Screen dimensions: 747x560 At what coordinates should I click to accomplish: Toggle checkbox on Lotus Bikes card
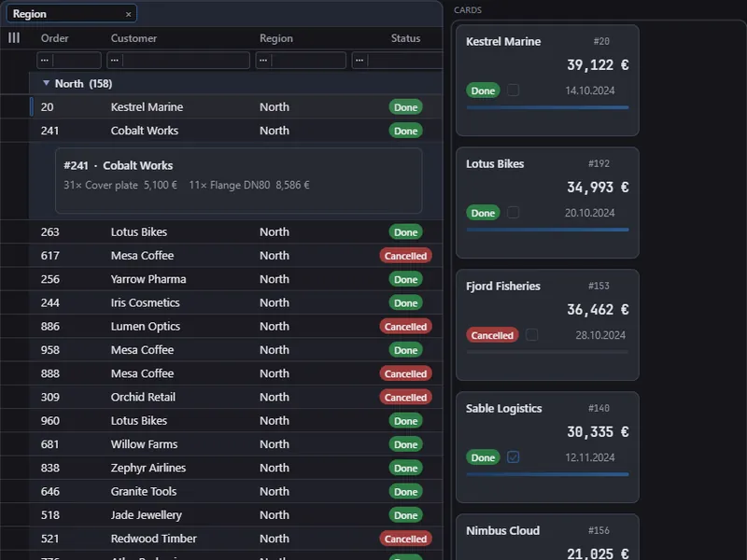(x=513, y=213)
